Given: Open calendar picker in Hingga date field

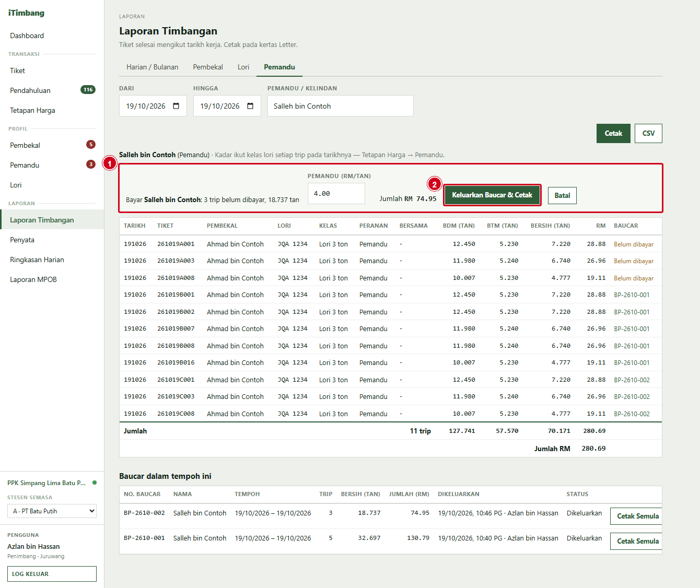Looking at the screenshot, I should 250,106.
